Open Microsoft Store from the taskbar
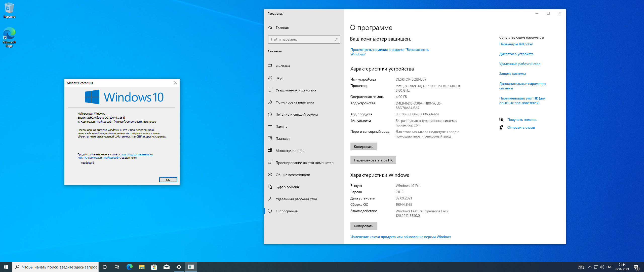This screenshot has height=272, width=644. tap(154, 267)
